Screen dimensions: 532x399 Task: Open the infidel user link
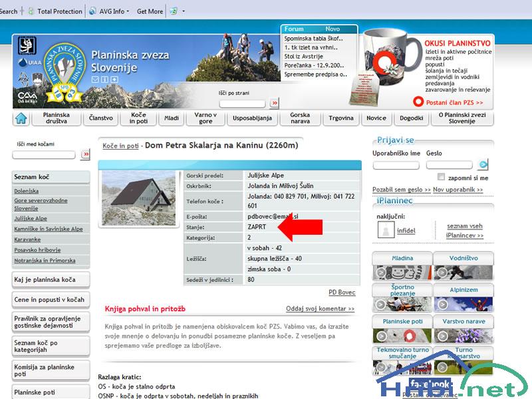[406, 231]
